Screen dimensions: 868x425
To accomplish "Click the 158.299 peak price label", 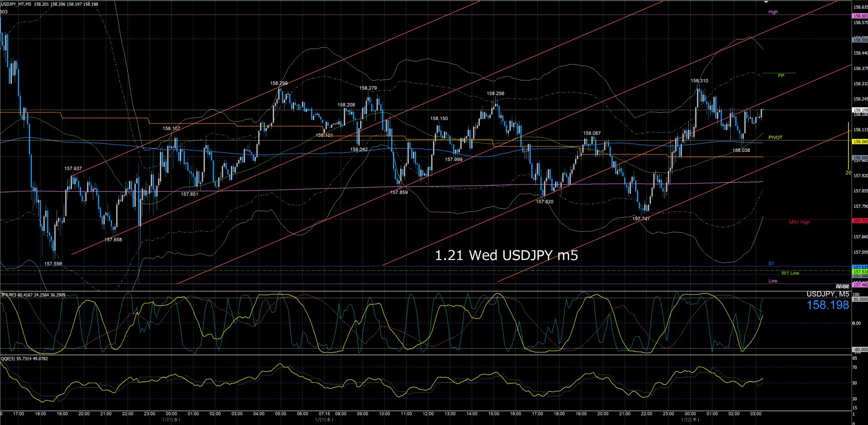I will click(278, 83).
